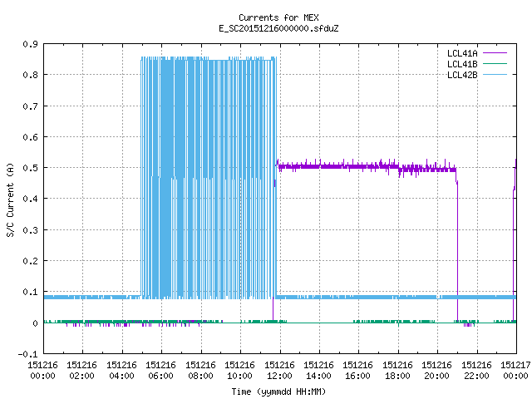Click the x-axis tick label 151216 10:00
The width and height of the screenshot is (532, 399).
[x=240, y=371]
